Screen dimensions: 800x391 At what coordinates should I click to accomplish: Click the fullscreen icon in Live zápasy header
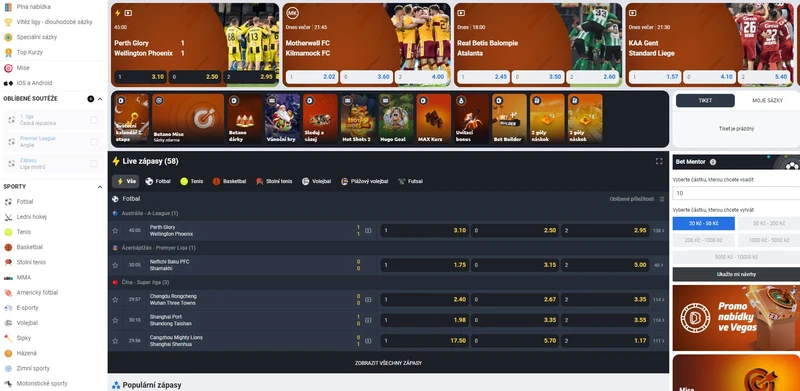(x=659, y=161)
